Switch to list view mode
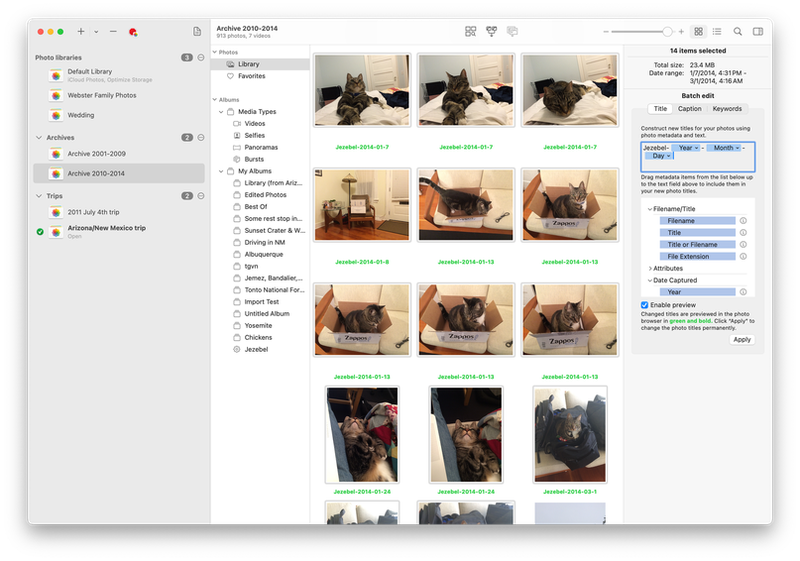Viewport: 800px width, 561px height. pyautogui.click(x=716, y=32)
